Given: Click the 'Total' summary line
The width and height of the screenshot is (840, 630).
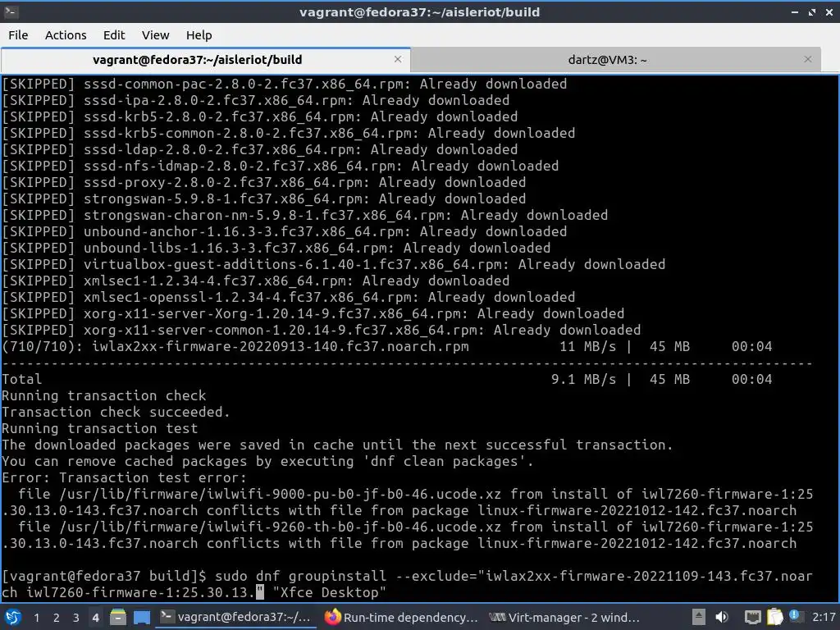Looking at the screenshot, I should [x=387, y=379].
